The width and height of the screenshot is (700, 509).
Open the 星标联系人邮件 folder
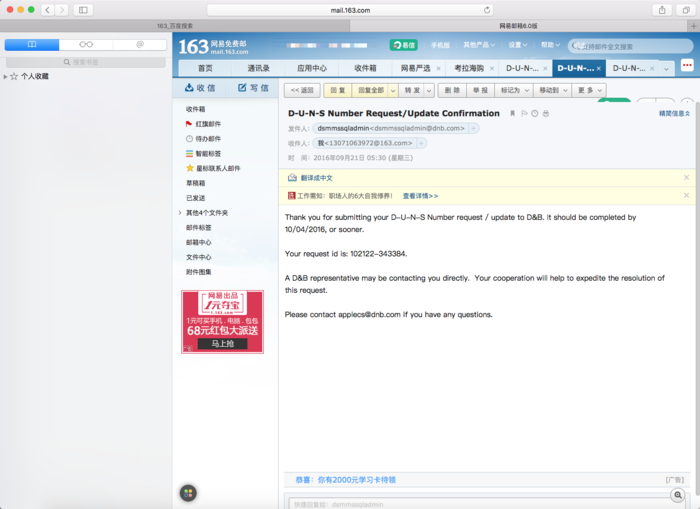coord(213,168)
